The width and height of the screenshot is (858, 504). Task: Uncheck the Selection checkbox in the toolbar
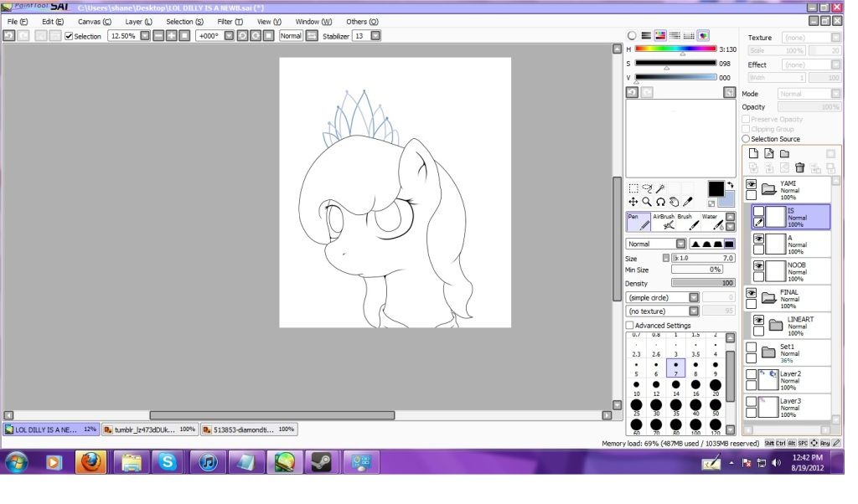tap(69, 36)
